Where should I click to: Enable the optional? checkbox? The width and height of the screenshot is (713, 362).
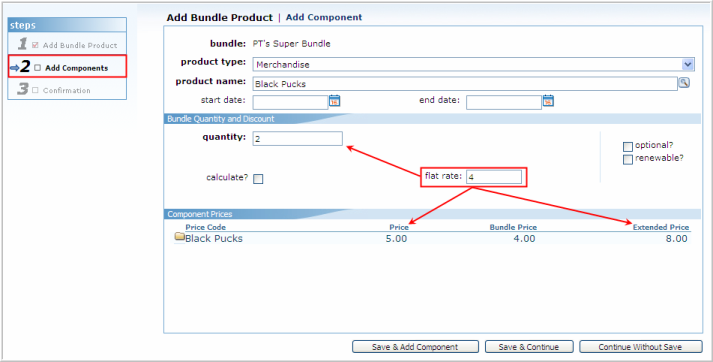(628, 146)
